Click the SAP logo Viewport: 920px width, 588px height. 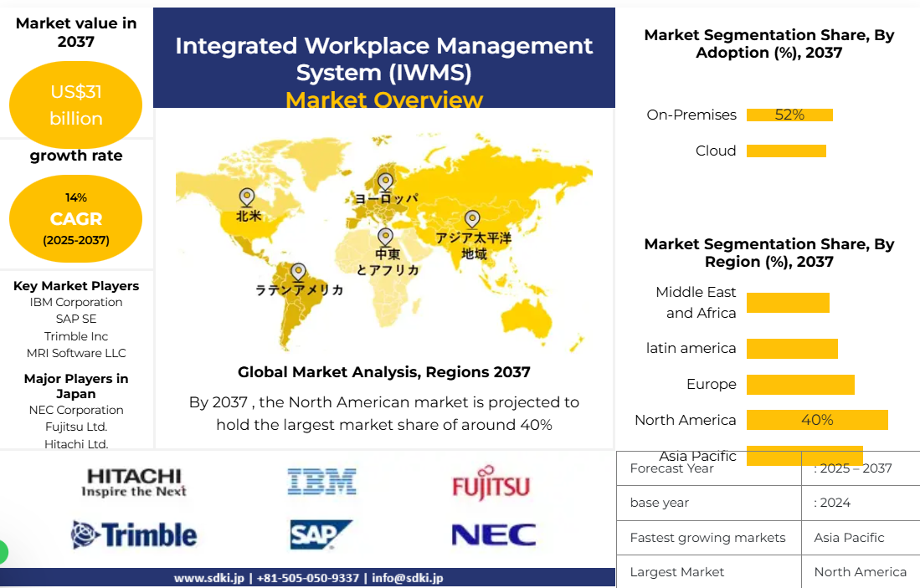point(321,534)
